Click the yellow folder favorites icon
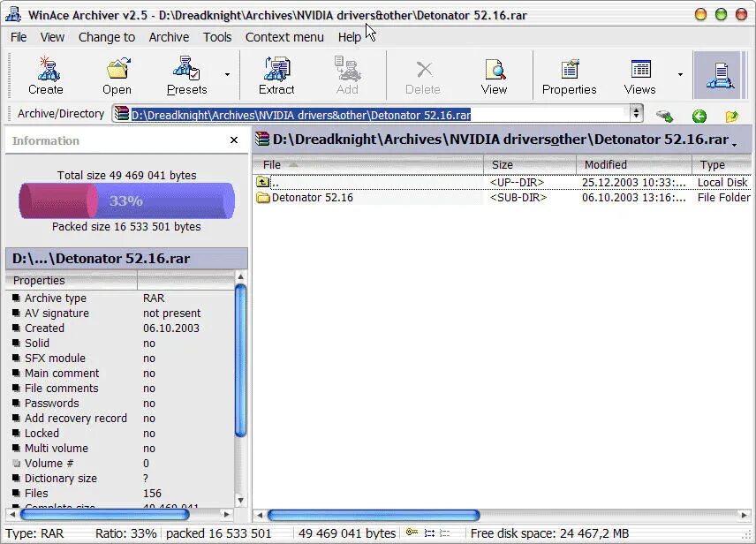 point(731,117)
